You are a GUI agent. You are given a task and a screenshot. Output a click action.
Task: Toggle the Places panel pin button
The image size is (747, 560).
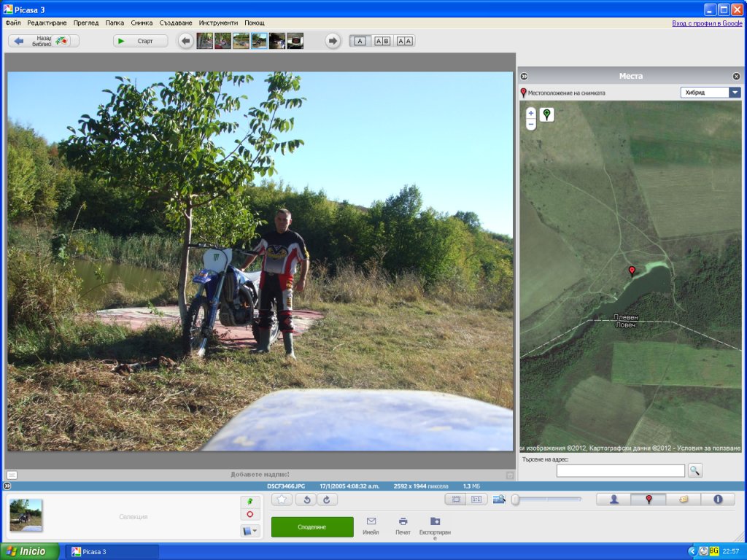649,499
